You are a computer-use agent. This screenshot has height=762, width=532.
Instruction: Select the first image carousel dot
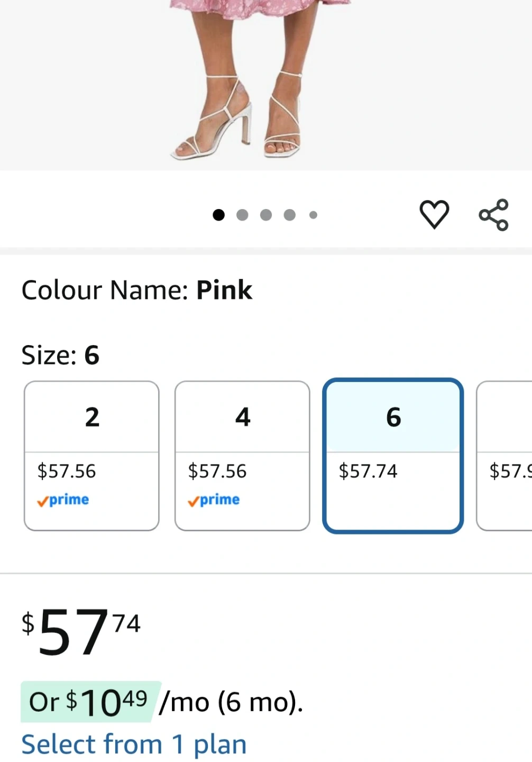pos(218,215)
